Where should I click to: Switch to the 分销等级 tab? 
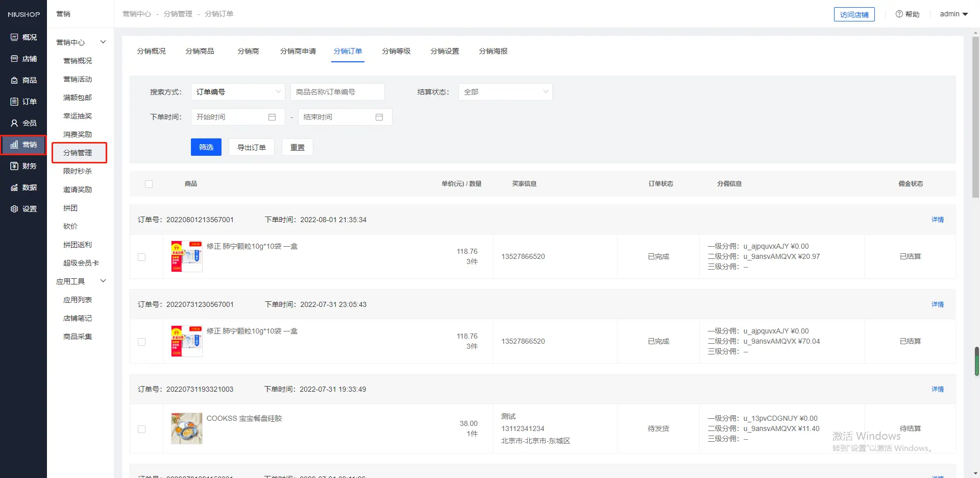[396, 51]
